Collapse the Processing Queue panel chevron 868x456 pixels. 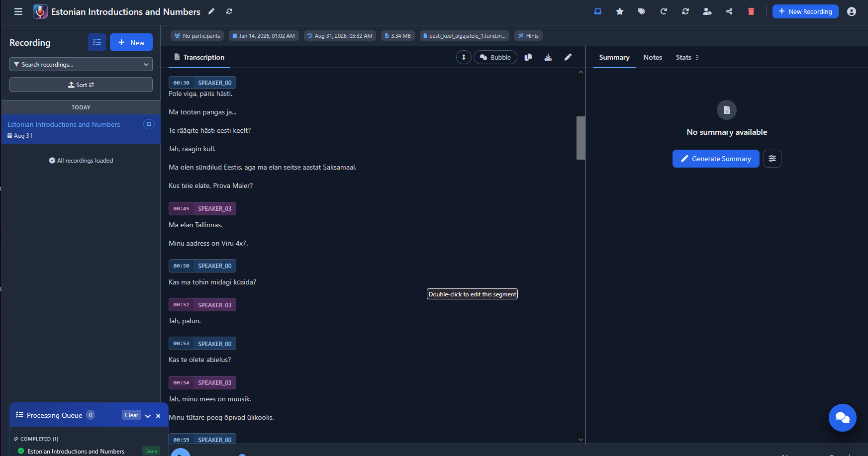[148, 416]
